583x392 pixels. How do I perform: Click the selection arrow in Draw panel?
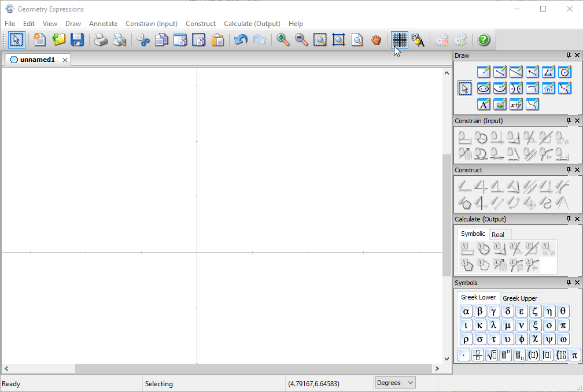pyautogui.click(x=465, y=88)
